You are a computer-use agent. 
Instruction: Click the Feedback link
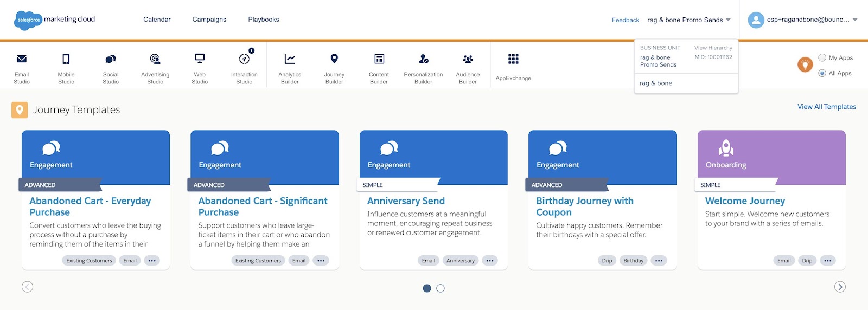coord(626,20)
